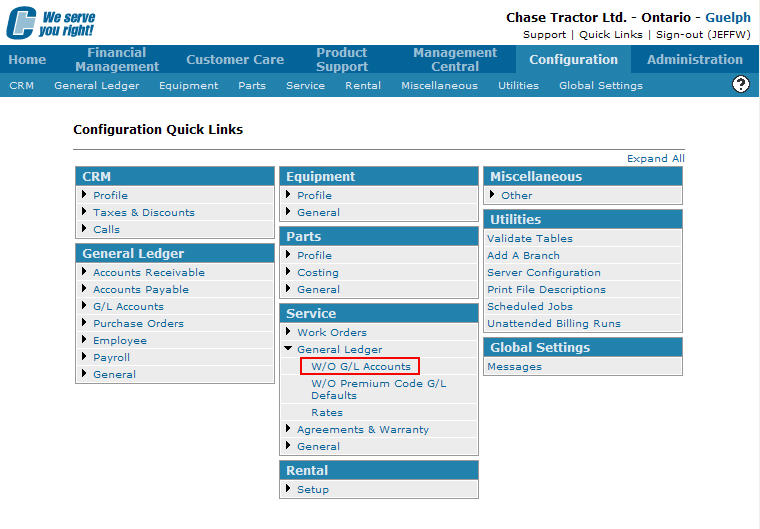Screen dimensions: 760x529
Task: Open Messages under Global Settings
Action: pos(514,367)
